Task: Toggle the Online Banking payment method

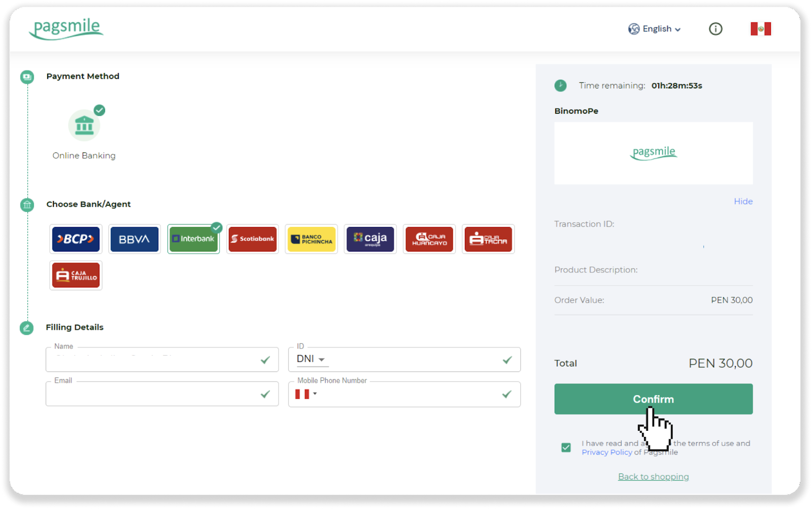Action: pyautogui.click(x=84, y=126)
